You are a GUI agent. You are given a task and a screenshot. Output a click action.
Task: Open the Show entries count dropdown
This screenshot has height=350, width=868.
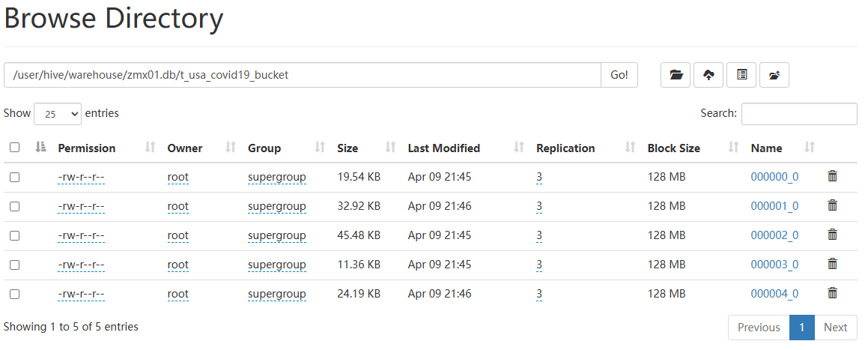tap(58, 114)
